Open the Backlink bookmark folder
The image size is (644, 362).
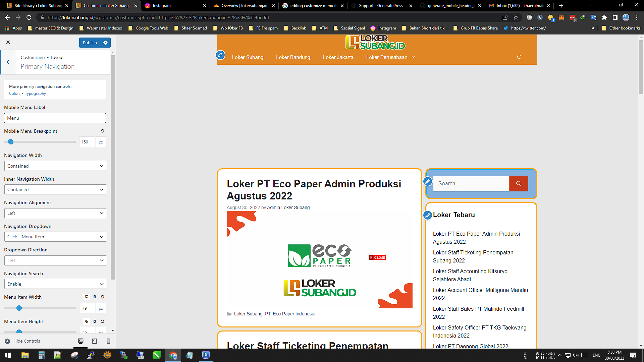[295, 28]
